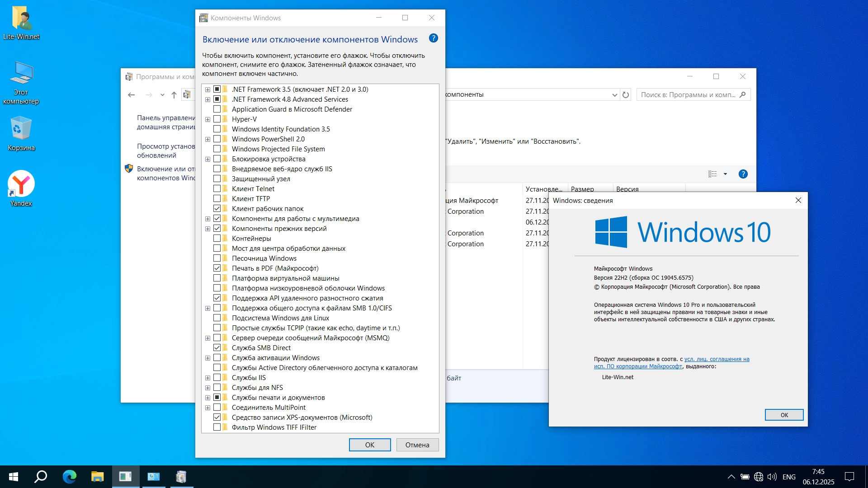Open Microsoft Edge from the taskbar

click(69, 477)
